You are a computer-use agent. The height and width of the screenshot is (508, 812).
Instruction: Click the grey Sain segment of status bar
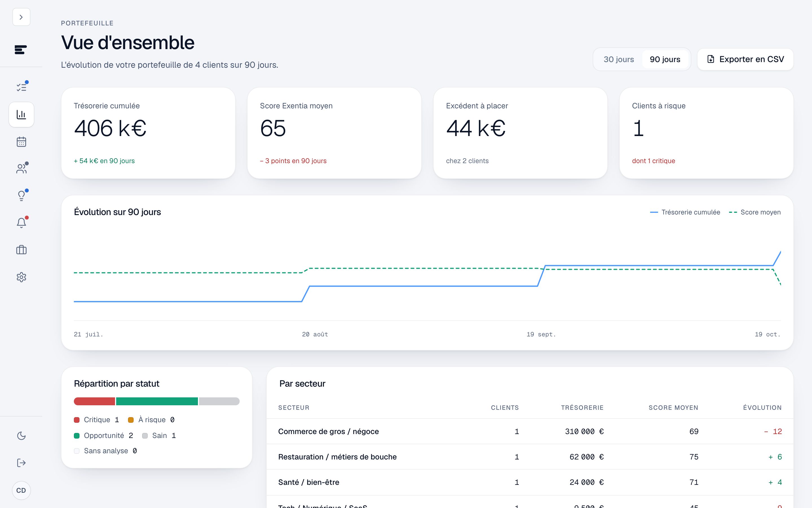coord(219,401)
